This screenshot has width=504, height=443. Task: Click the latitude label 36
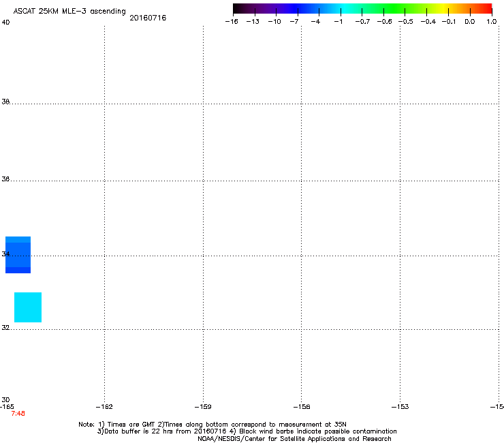(5, 179)
